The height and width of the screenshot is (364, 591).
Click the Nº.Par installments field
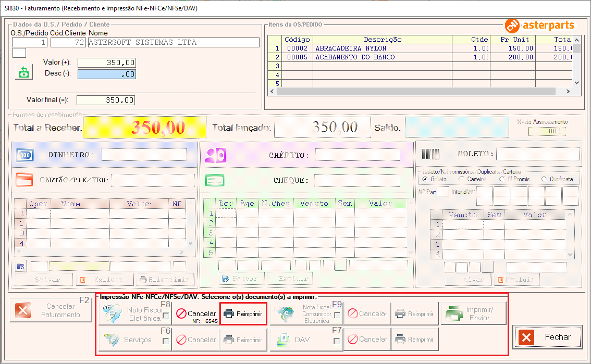tap(443, 192)
